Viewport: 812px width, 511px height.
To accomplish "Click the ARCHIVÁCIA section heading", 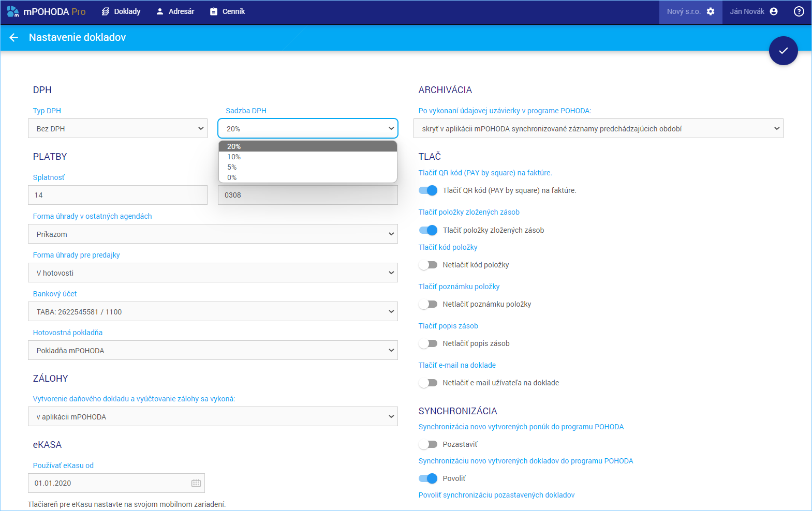I will [x=445, y=90].
